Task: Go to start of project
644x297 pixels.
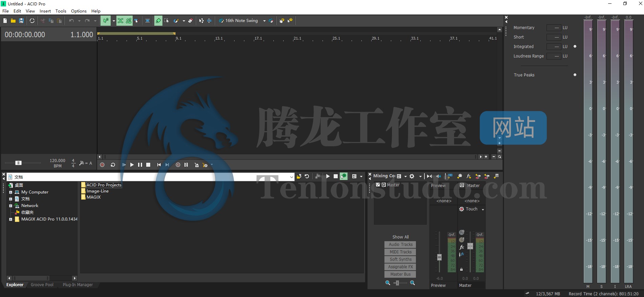Action: 159,165
